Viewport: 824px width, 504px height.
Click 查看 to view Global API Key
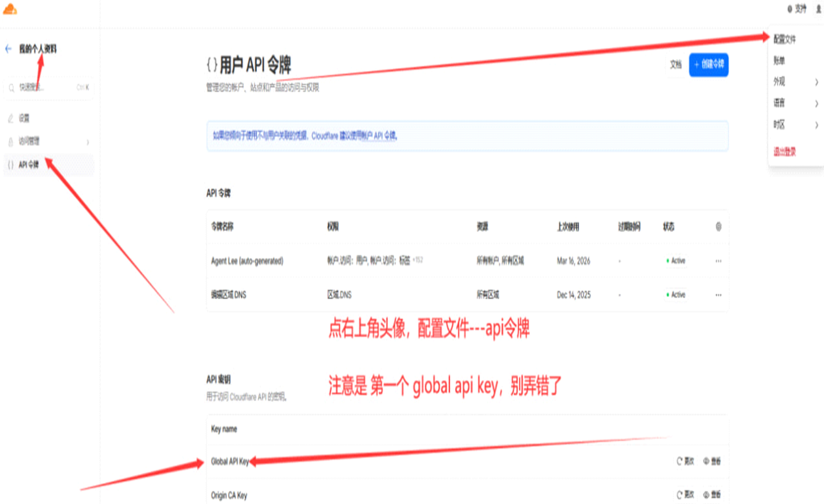[712, 461]
